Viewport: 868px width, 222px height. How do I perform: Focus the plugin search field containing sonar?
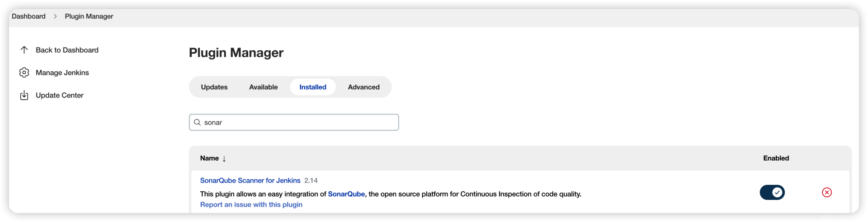tap(294, 122)
